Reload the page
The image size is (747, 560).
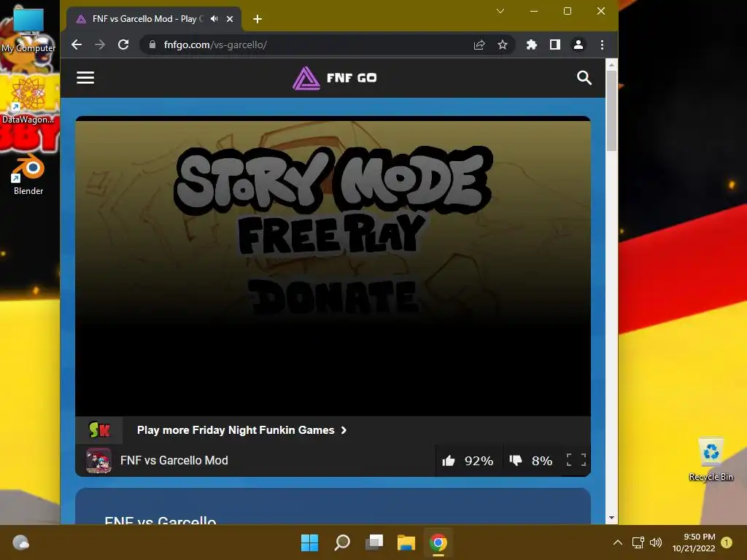click(x=123, y=44)
